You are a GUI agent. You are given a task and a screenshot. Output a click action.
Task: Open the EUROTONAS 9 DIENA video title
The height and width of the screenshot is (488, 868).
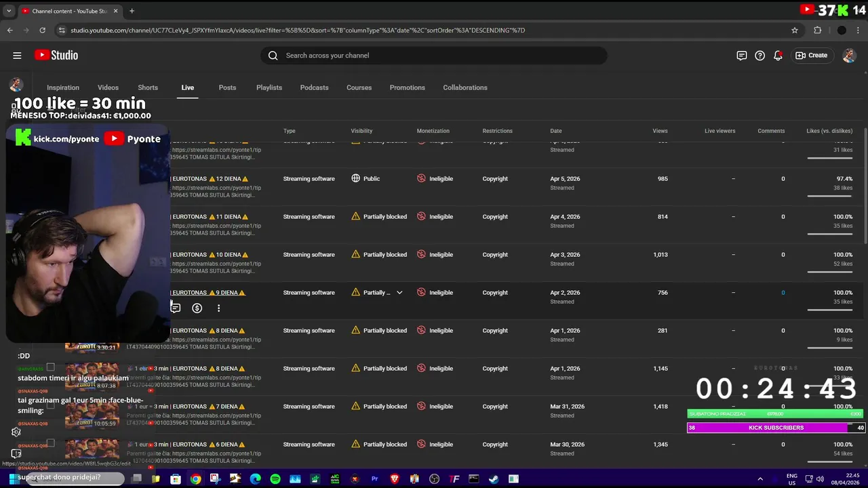pyautogui.click(x=208, y=293)
